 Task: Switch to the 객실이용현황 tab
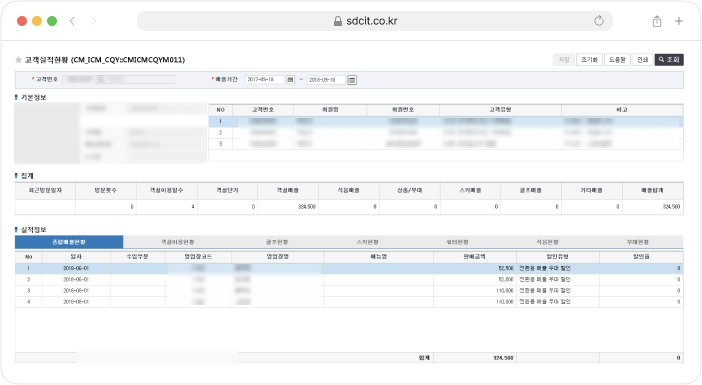178,242
